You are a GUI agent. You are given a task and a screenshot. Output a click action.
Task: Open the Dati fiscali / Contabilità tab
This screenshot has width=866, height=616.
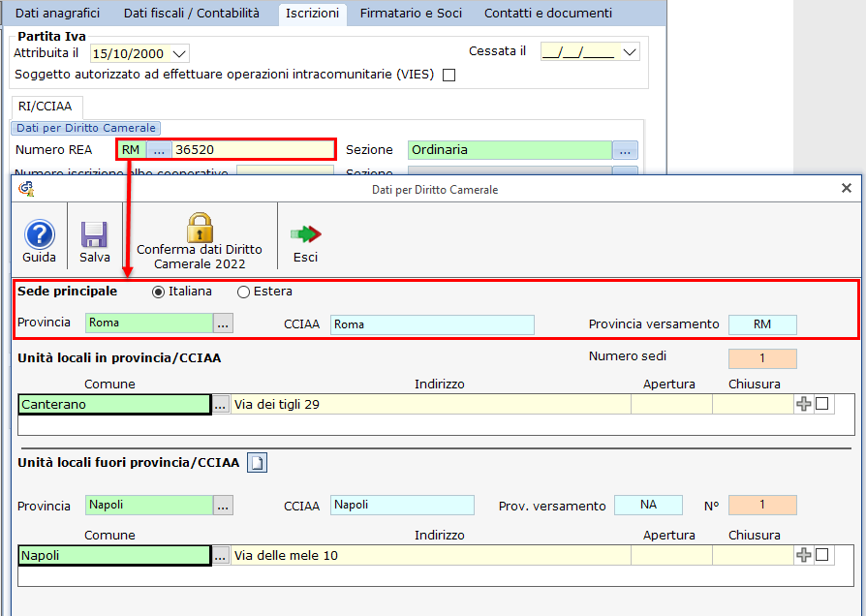pos(192,14)
